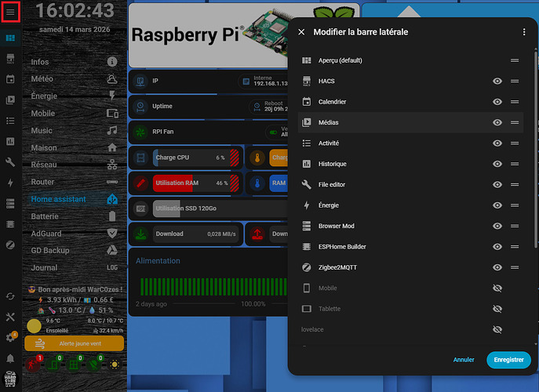Toggle visibility of Médias item
Image resolution: width=539 pixels, height=392 pixels.
tap(497, 122)
